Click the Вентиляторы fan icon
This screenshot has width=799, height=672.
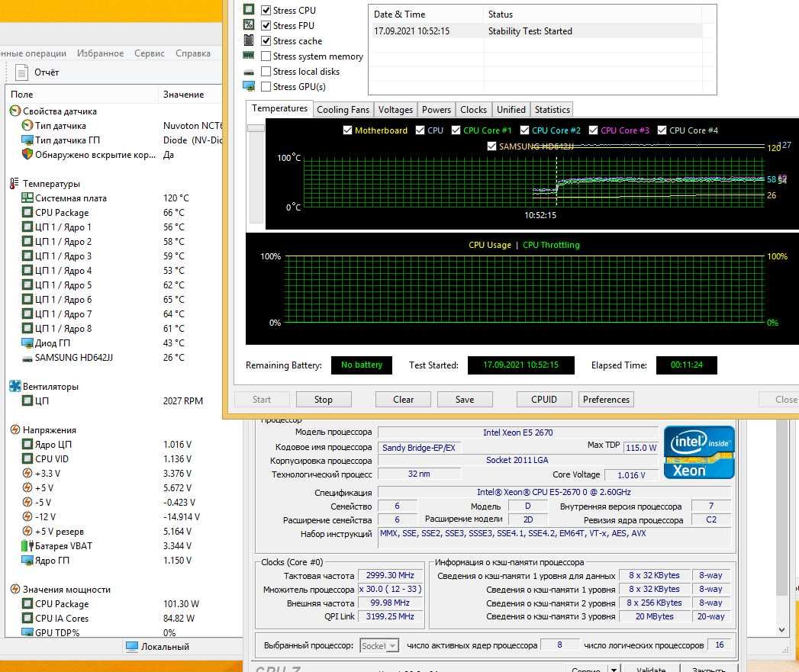point(15,386)
